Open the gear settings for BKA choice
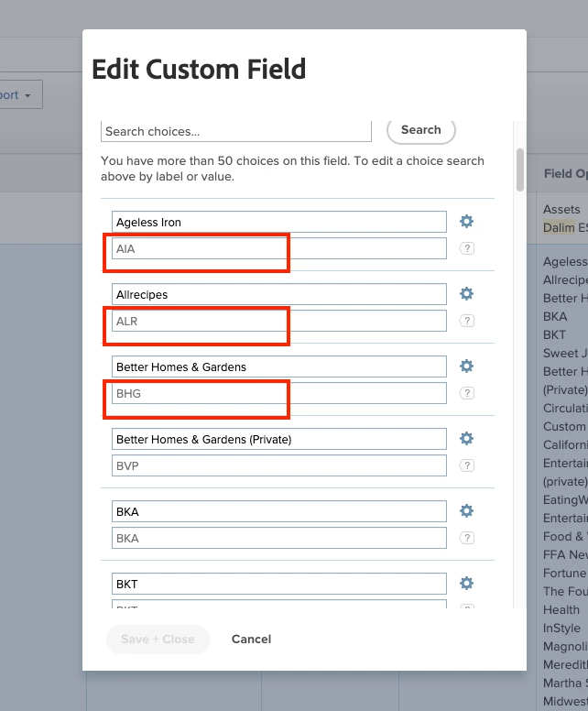The height and width of the screenshot is (711, 588). pyautogui.click(x=466, y=511)
